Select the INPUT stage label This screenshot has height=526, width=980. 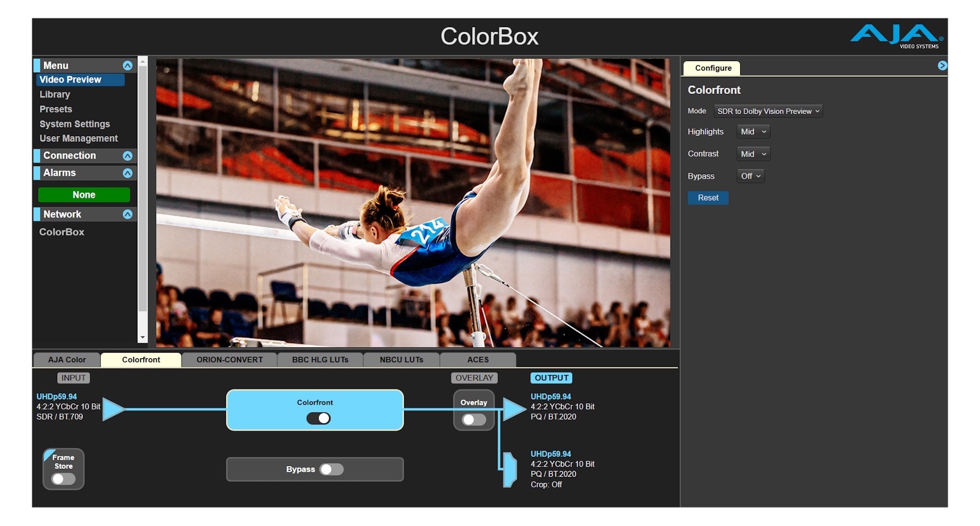click(x=73, y=378)
